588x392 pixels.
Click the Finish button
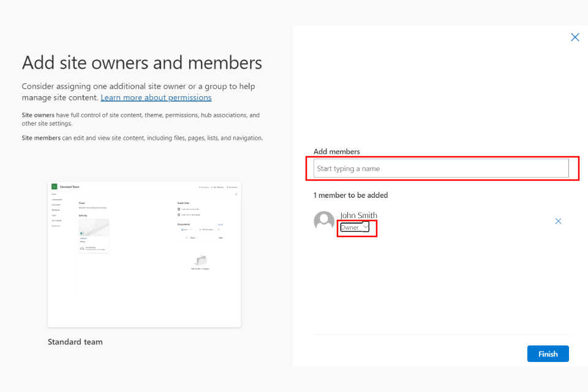[548, 354]
